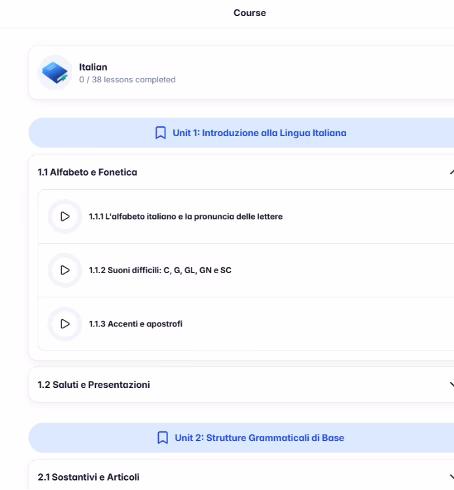This screenshot has height=490, width=454.
Task: Play lesson 1.1.3 Accenti e apostrofi
Action: point(65,324)
